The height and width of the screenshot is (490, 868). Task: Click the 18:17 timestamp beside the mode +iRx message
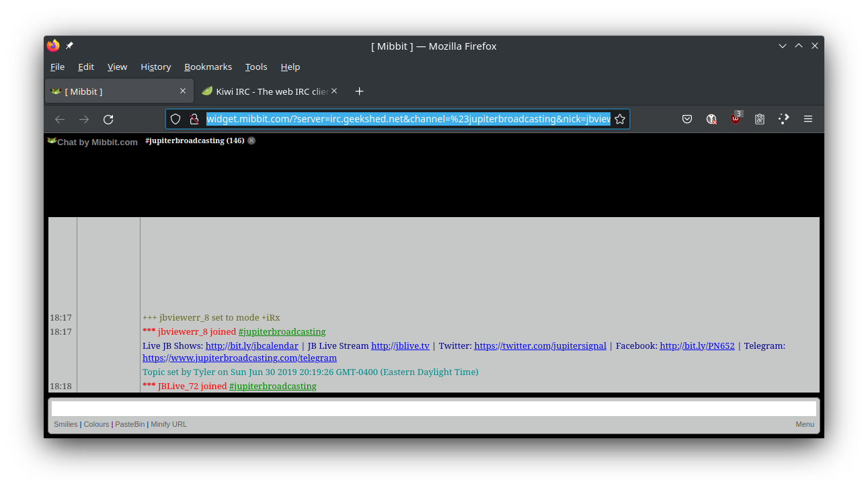click(61, 317)
